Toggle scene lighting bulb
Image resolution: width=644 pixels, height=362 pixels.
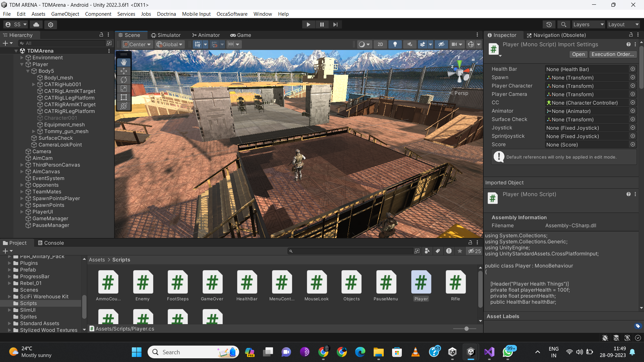[395, 44]
